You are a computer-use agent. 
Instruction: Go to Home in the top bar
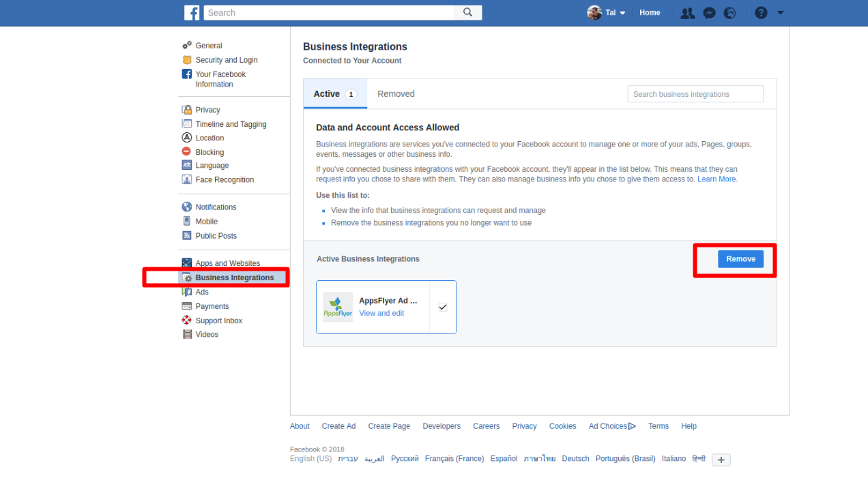[650, 13]
